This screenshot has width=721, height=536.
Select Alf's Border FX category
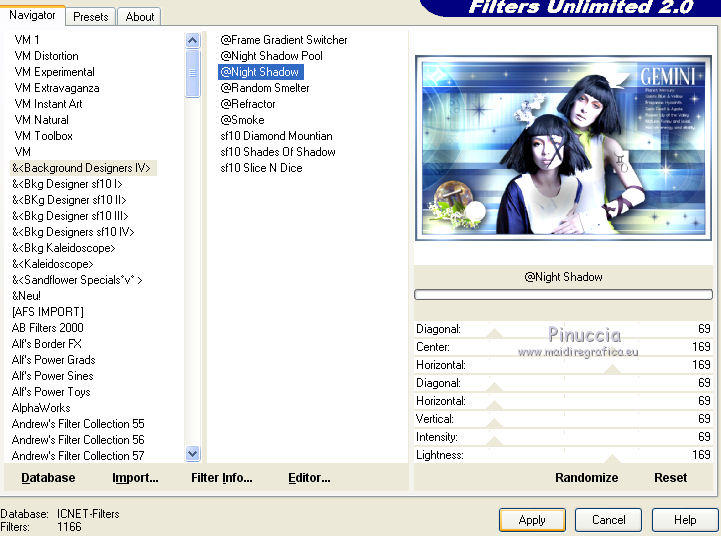[46, 344]
